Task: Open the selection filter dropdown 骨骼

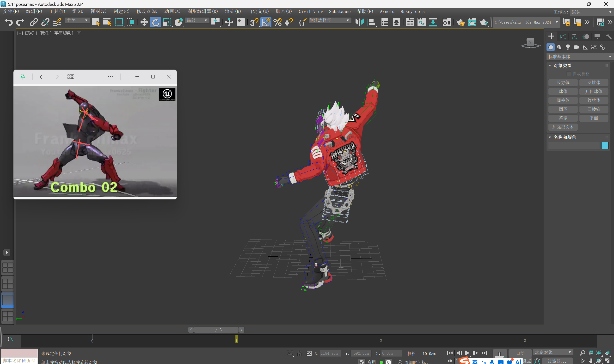Action: (x=77, y=20)
